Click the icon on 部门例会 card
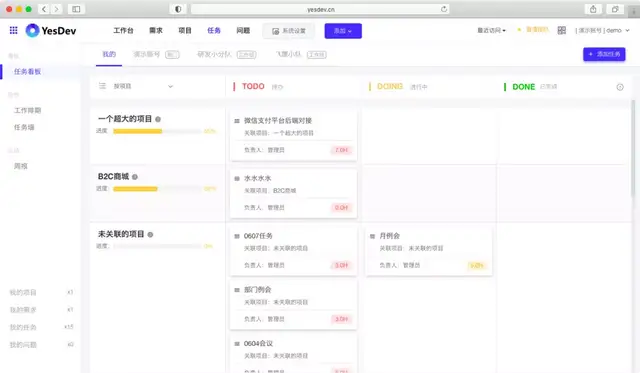This screenshot has width=640, height=373. 237,290
